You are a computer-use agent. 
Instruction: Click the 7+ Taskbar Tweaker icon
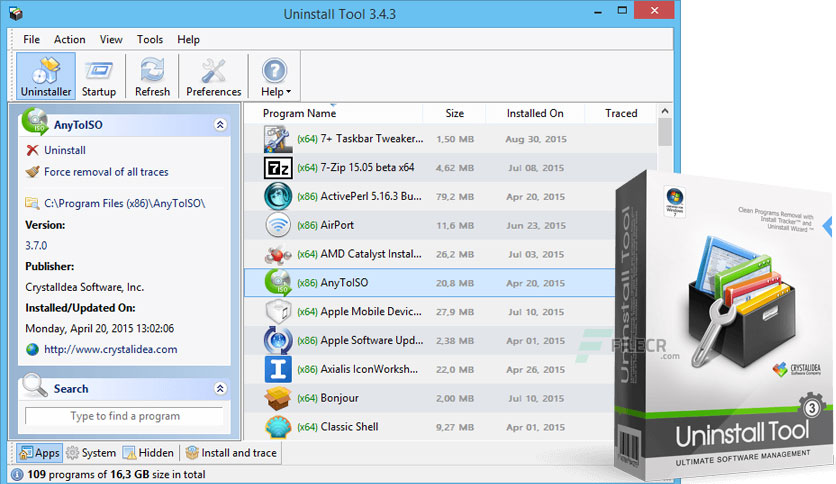[278, 139]
